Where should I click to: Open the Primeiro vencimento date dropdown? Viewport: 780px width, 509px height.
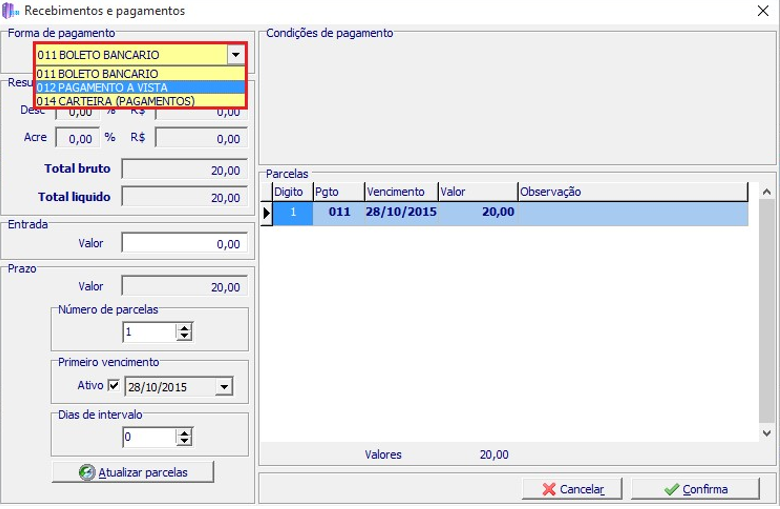click(224, 387)
